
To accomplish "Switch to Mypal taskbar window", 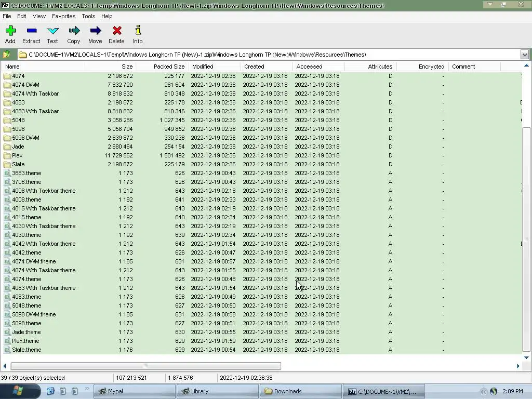I will point(135,391).
